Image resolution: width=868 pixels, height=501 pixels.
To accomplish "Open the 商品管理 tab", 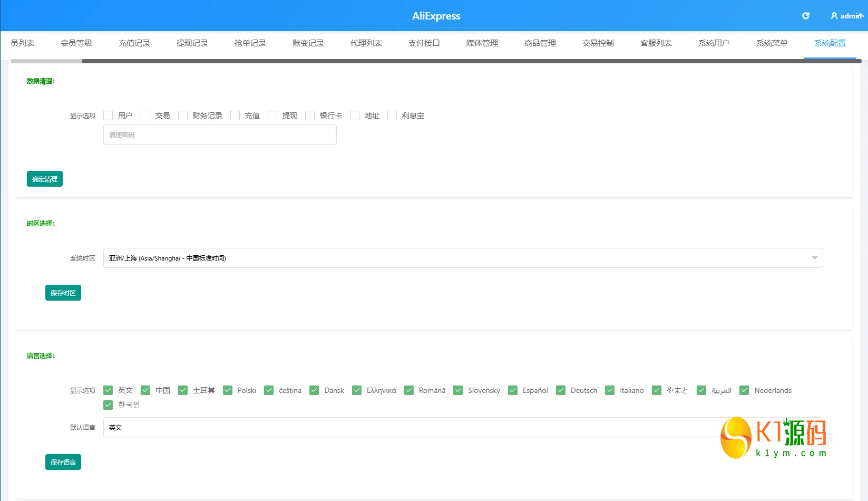I will coord(540,43).
